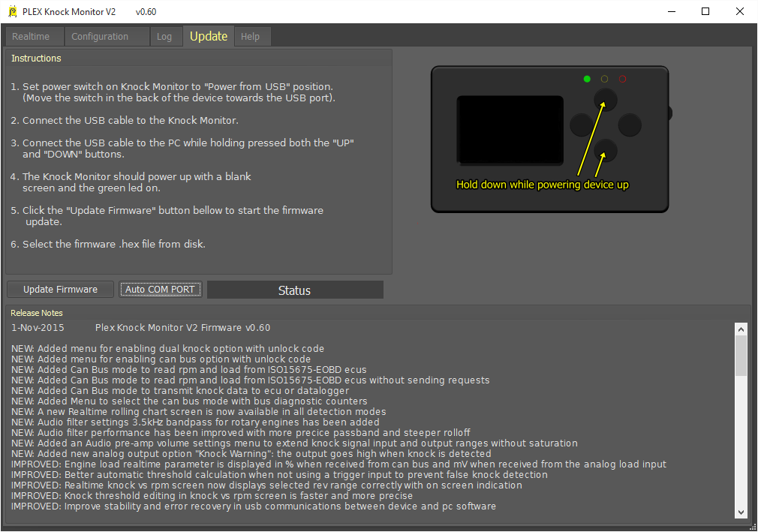Viewport: 758px width, 532px height.
Task: Click note 'Added Menu to select the can bus mode'
Action: [x=189, y=401]
